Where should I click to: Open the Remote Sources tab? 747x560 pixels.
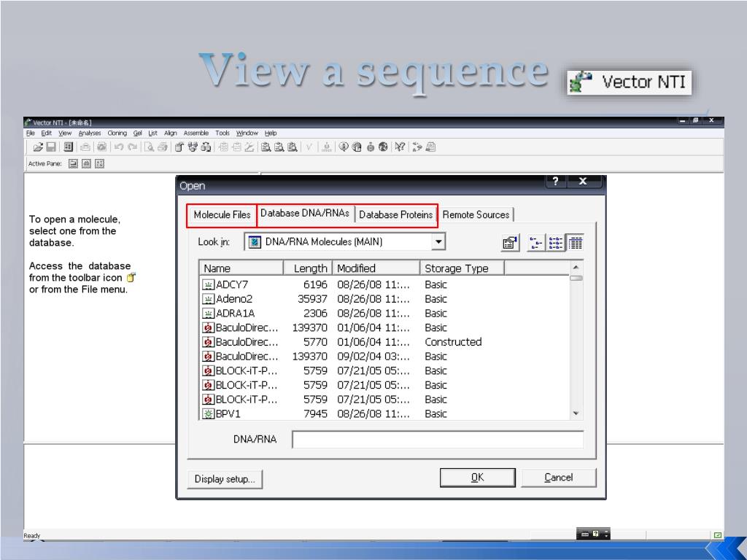click(476, 215)
